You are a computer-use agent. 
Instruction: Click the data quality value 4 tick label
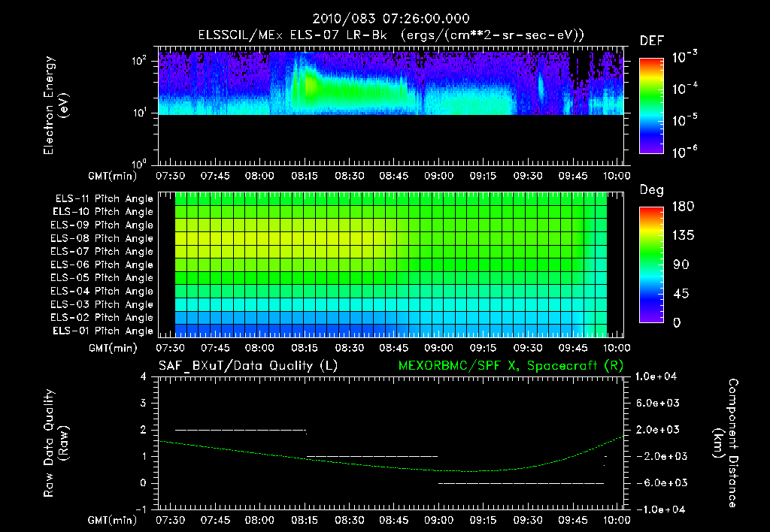coord(143,376)
